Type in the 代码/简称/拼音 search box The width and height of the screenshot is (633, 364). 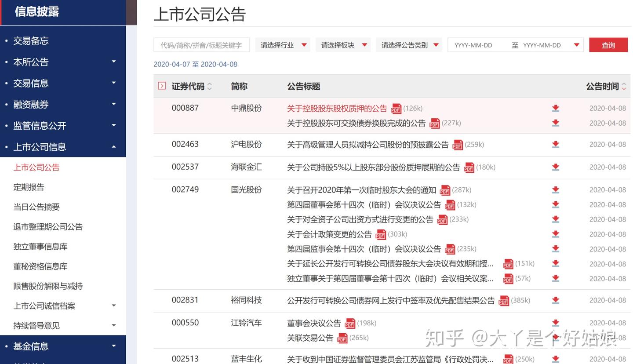[x=201, y=44]
